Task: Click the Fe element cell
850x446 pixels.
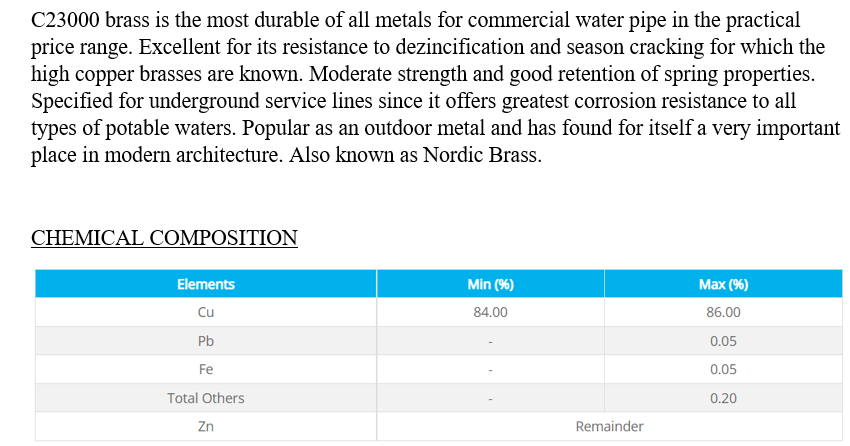Action: click(x=206, y=369)
